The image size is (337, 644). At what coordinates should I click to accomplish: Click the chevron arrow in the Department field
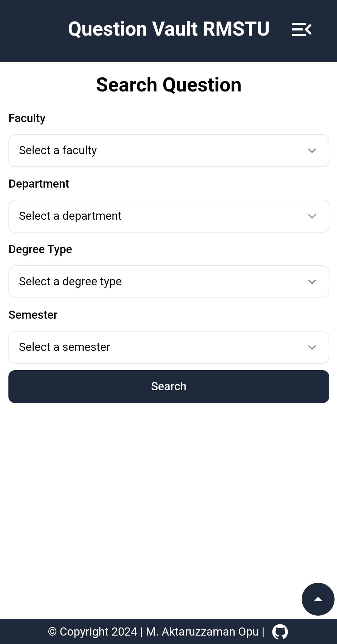312,216
